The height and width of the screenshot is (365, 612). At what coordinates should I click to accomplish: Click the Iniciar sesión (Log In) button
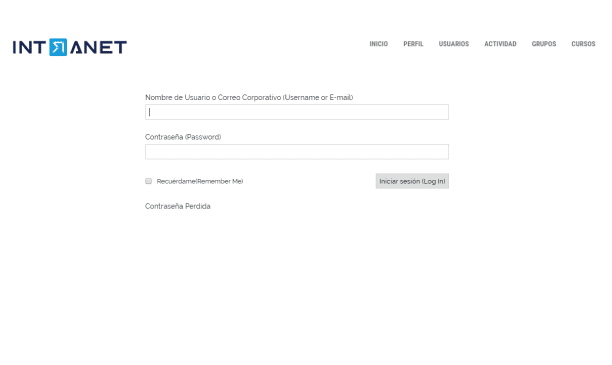click(412, 181)
